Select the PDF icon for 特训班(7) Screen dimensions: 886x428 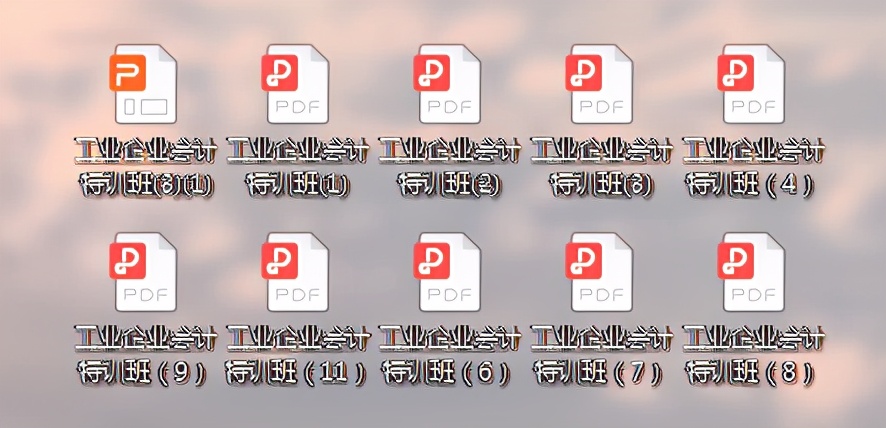point(600,272)
